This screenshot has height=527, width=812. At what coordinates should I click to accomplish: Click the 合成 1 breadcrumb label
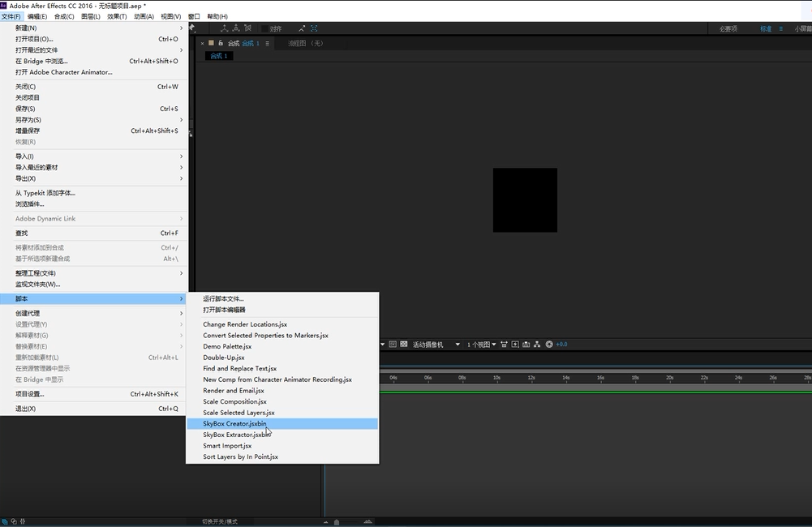point(219,56)
